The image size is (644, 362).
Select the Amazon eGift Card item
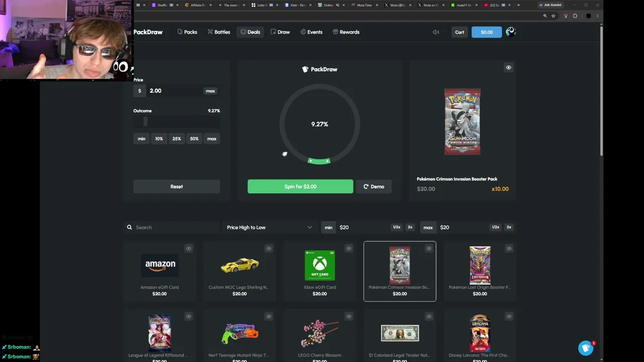click(159, 271)
